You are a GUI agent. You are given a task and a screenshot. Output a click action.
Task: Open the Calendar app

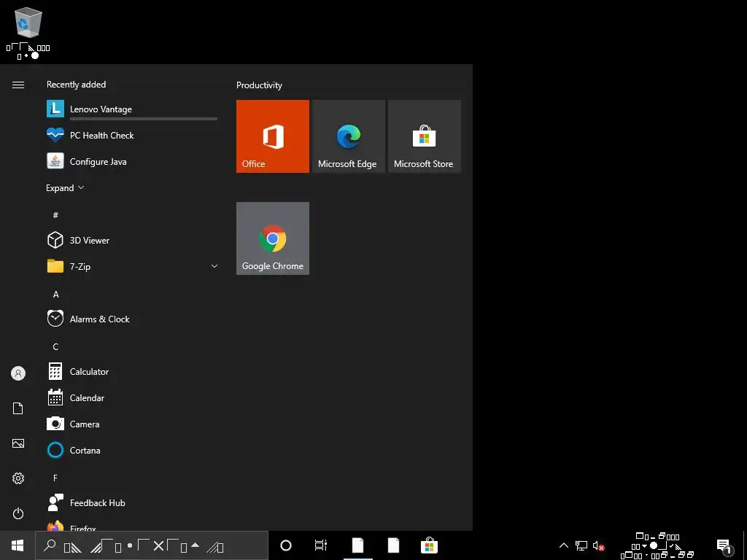click(132, 397)
